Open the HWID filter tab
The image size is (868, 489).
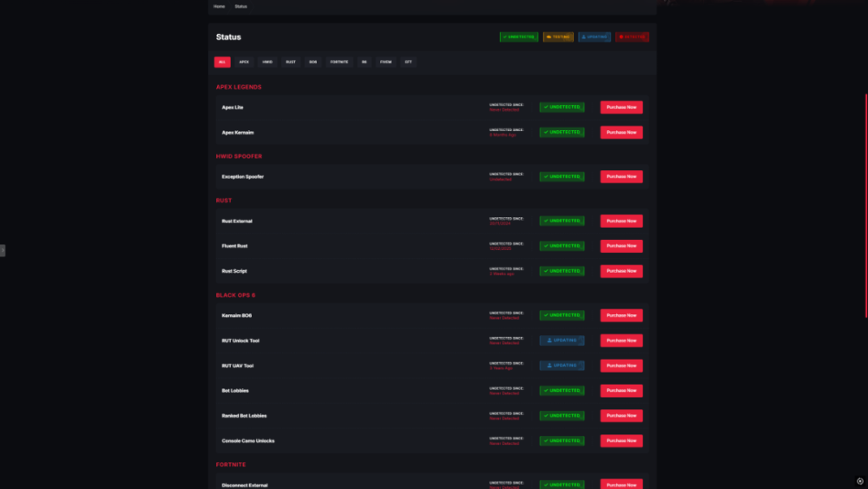click(x=267, y=63)
